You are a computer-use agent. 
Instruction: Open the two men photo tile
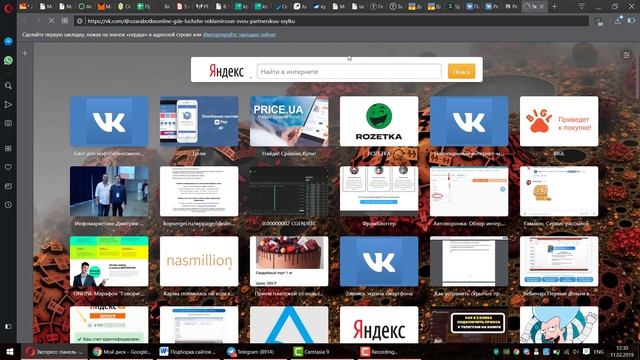[109, 191]
